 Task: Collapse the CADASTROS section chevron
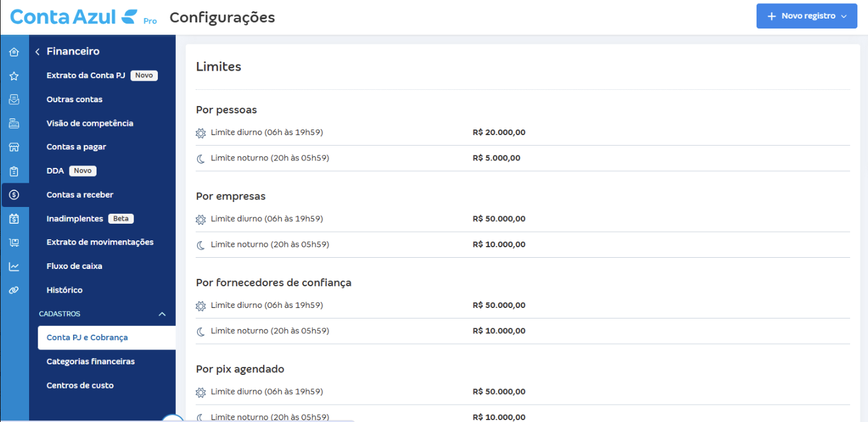click(162, 314)
